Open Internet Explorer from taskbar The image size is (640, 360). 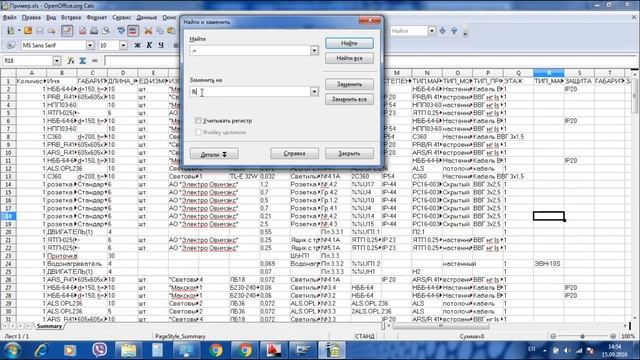click(x=41, y=350)
